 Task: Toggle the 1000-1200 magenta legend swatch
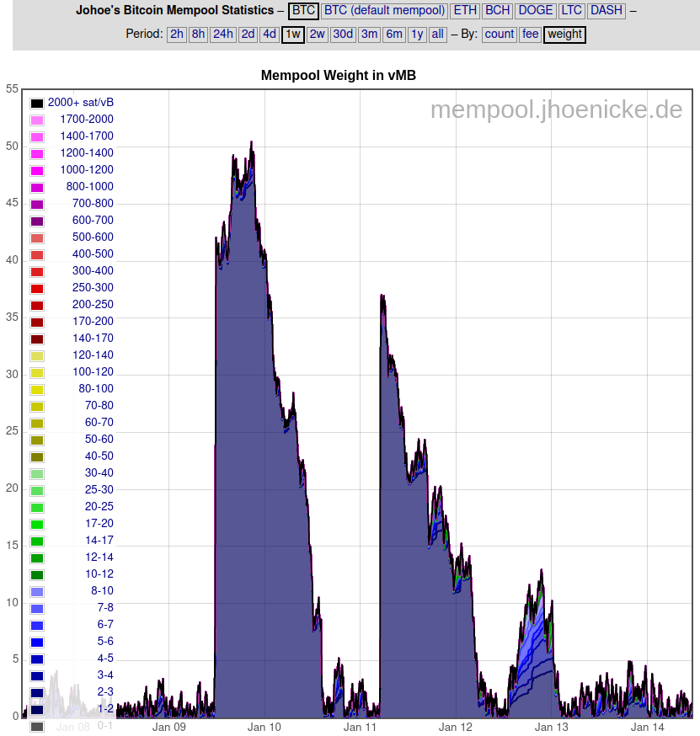(37, 170)
